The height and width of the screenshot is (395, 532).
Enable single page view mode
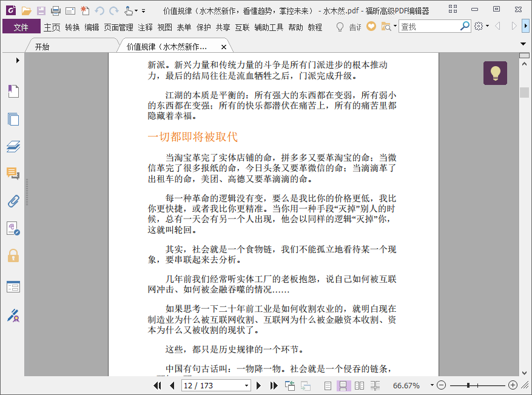tap(328, 385)
